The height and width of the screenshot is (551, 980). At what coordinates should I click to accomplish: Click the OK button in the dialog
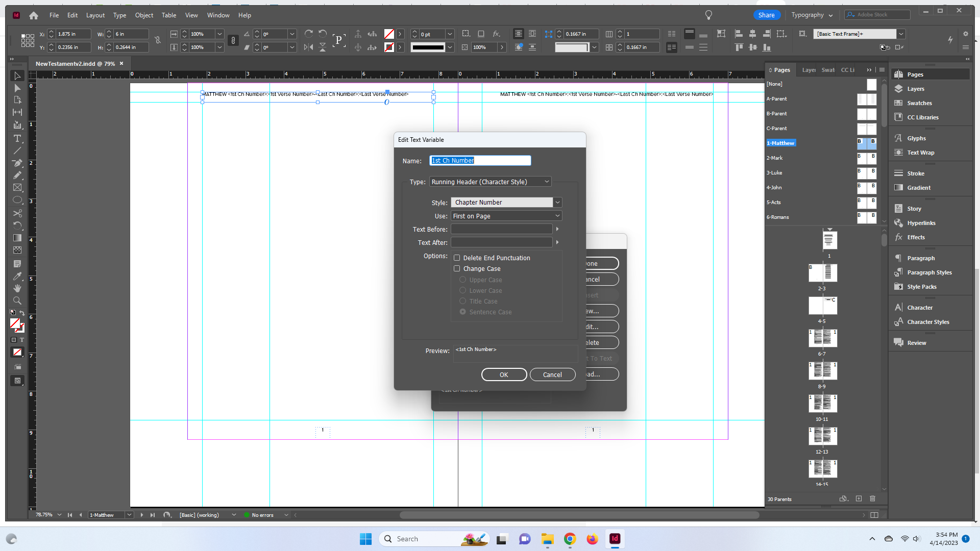point(504,374)
